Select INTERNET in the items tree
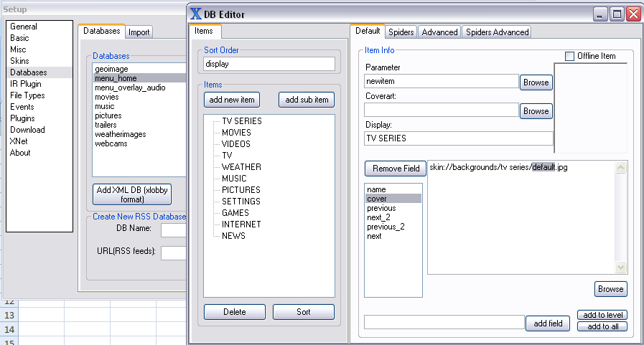 point(241,225)
